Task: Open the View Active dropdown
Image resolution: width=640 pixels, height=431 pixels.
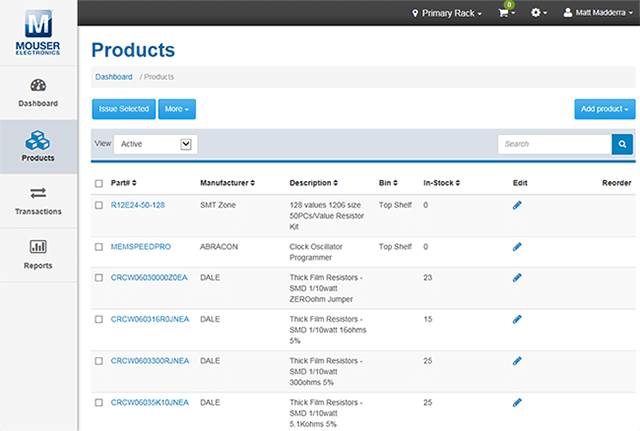Action: click(x=155, y=144)
